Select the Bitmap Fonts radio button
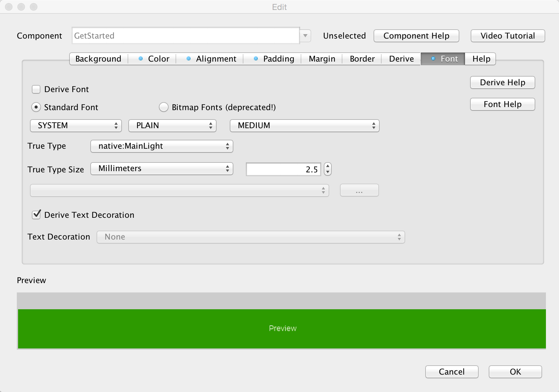This screenshot has width=559, height=392. coord(163,107)
